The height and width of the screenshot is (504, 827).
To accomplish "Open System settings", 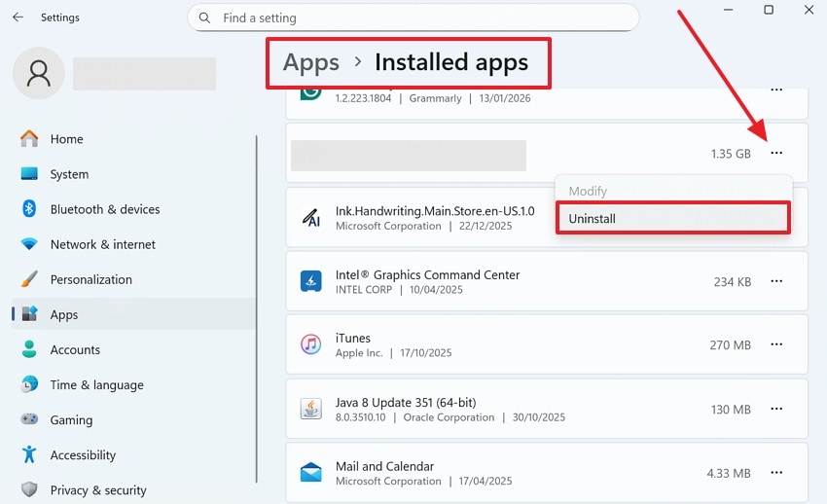I will 134,174.
